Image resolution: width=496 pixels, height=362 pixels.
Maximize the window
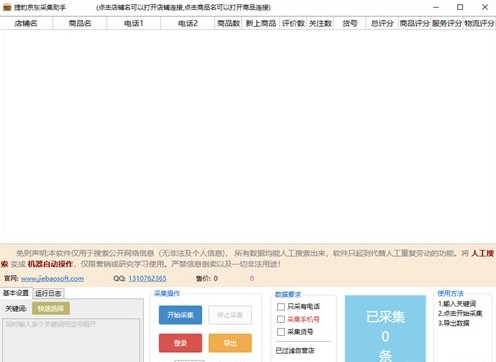pos(460,7)
